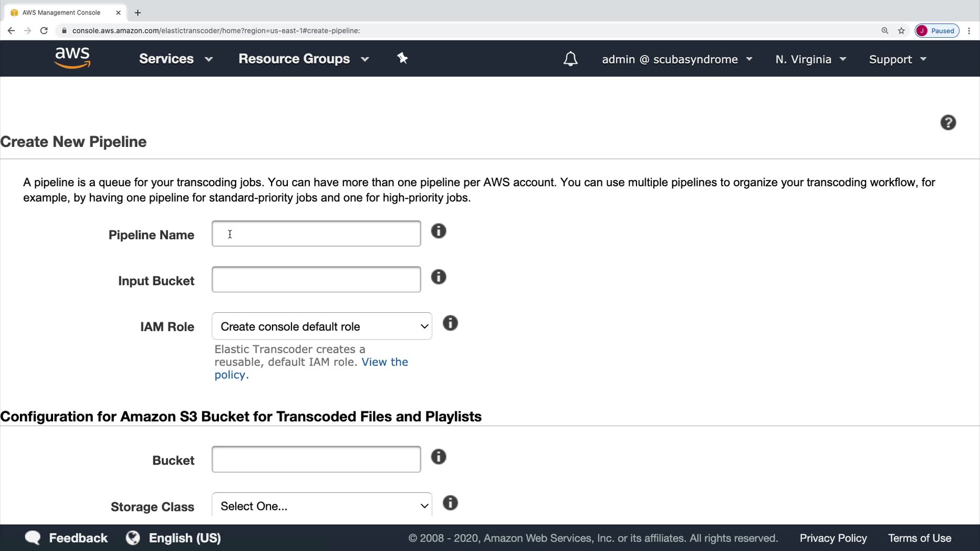Screen dimensions: 980x551
Task: Bookmark this page with star icon
Action: (x=901, y=30)
